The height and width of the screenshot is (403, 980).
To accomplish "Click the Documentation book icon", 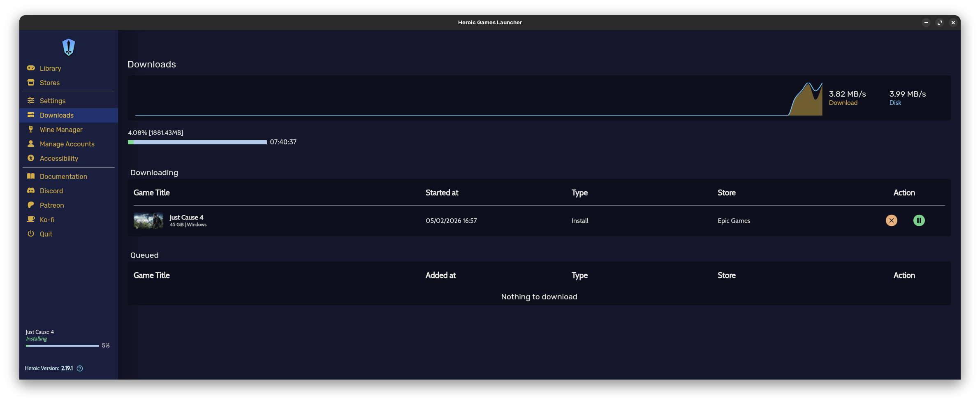I will pyautogui.click(x=31, y=176).
